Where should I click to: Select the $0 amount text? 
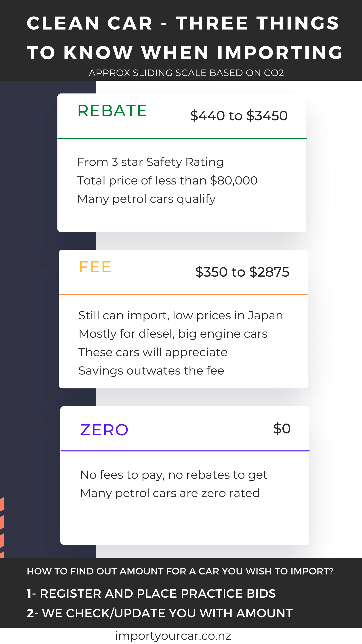coord(282,428)
